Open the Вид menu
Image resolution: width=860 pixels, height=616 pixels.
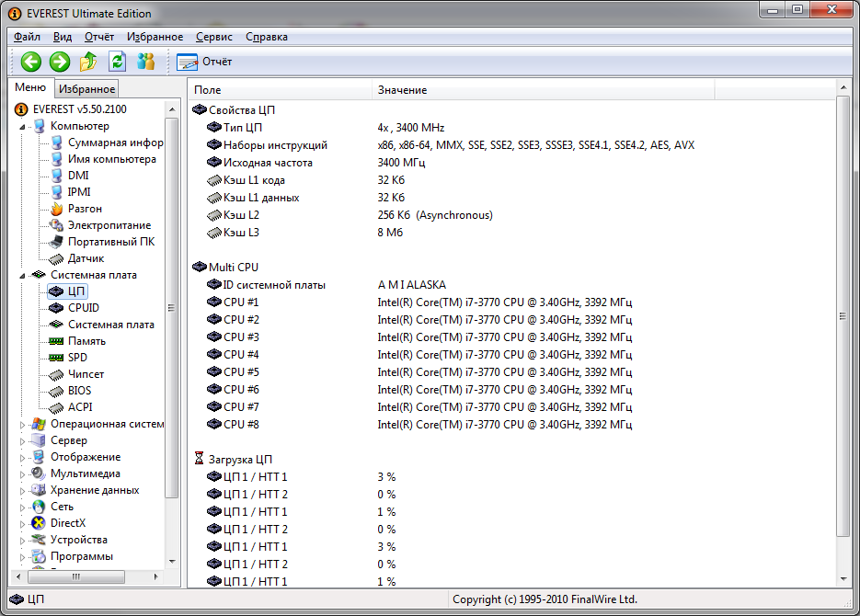[x=63, y=37]
